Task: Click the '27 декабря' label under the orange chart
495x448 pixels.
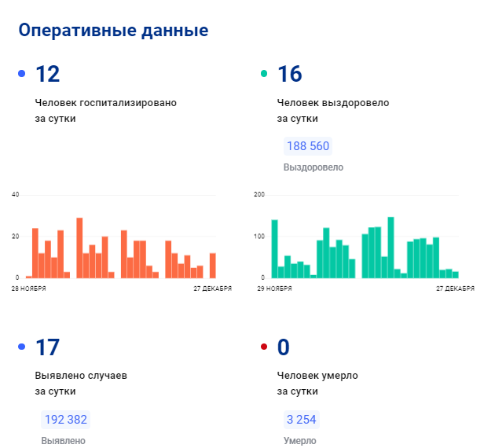Action: click(x=212, y=288)
